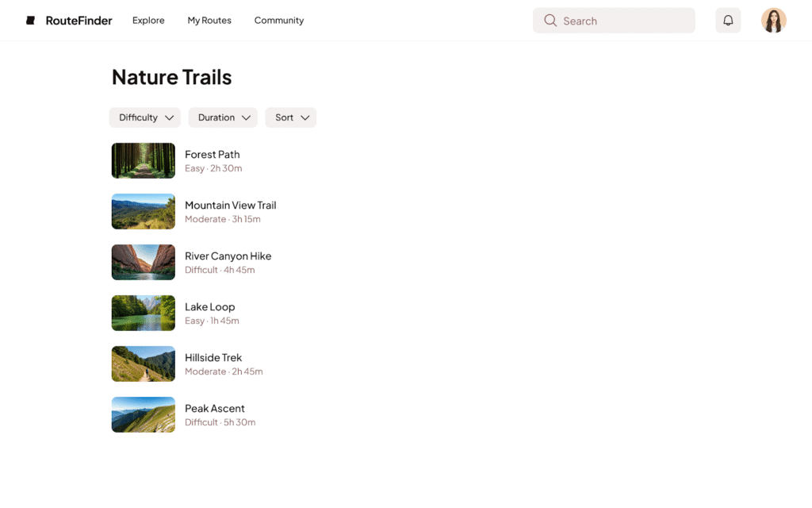The width and height of the screenshot is (812, 508).
Task: Expand the Difficulty filter dropdown
Action: pos(145,117)
